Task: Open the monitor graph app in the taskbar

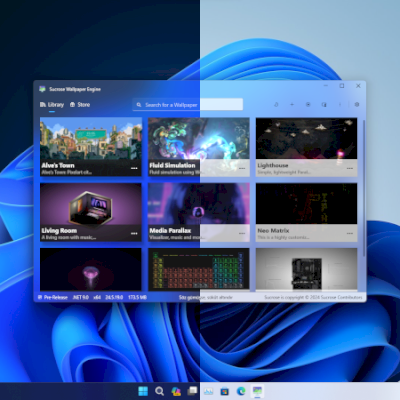Action: click(x=208, y=391)
